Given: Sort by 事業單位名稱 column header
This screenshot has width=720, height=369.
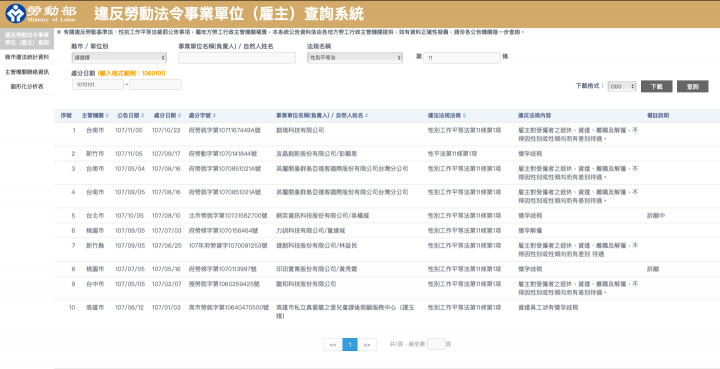Looking at the screenshot, I should pos(322,116).
